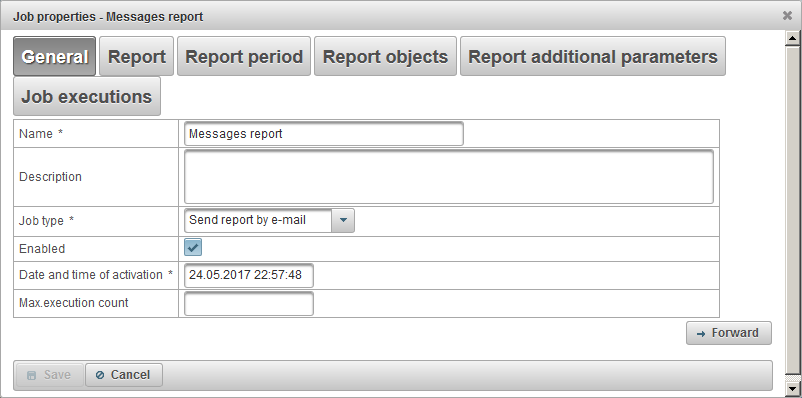Click the Cancel circle-slash icon
The width and height of the screenshot is (802, 398).
[x=100, y=375]
